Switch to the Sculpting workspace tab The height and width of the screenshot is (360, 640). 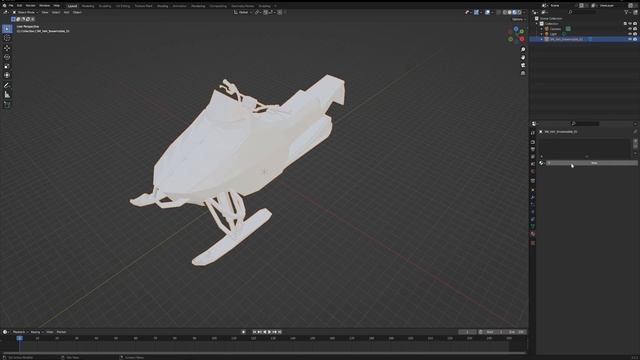(x=105, y=6)
